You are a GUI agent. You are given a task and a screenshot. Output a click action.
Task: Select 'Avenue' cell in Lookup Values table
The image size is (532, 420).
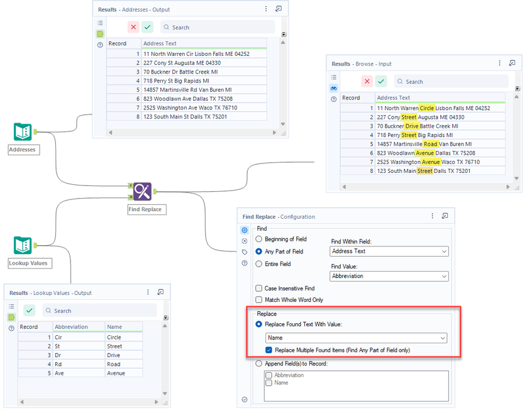124,373
